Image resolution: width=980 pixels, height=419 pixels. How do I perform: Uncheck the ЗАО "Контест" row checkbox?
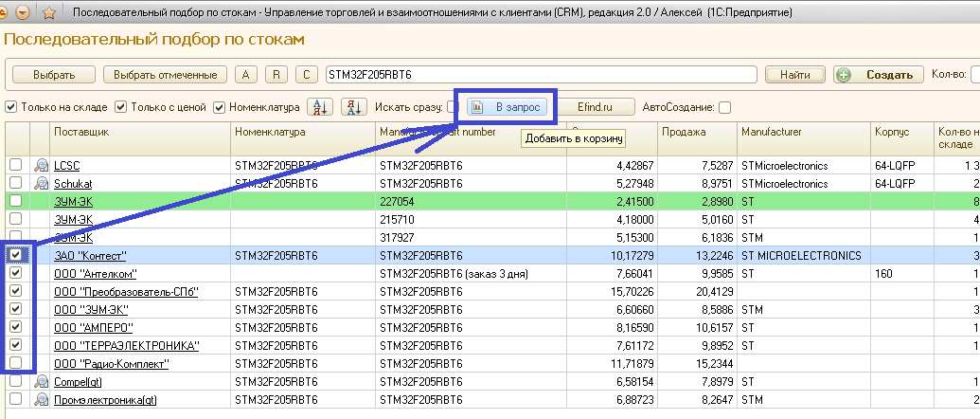pyautogui.click(x=15, y=255)
